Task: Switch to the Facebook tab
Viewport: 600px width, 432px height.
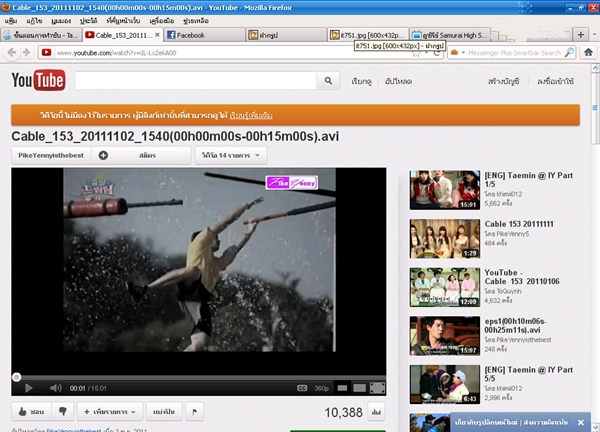Action: (x=205, y=35)
